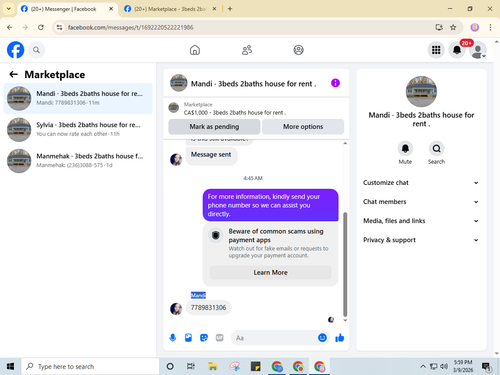Attach a file using the photo icon
This screenshot has width=500, height=375.
click(x=188, y=338)
